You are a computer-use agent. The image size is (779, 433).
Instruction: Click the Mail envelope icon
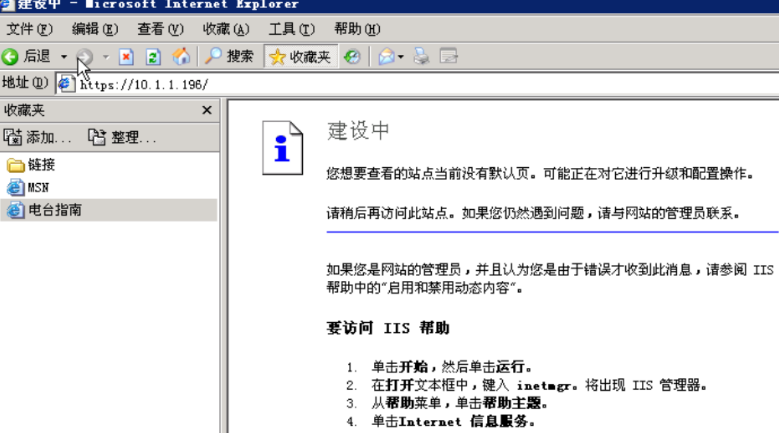[387, 57]
